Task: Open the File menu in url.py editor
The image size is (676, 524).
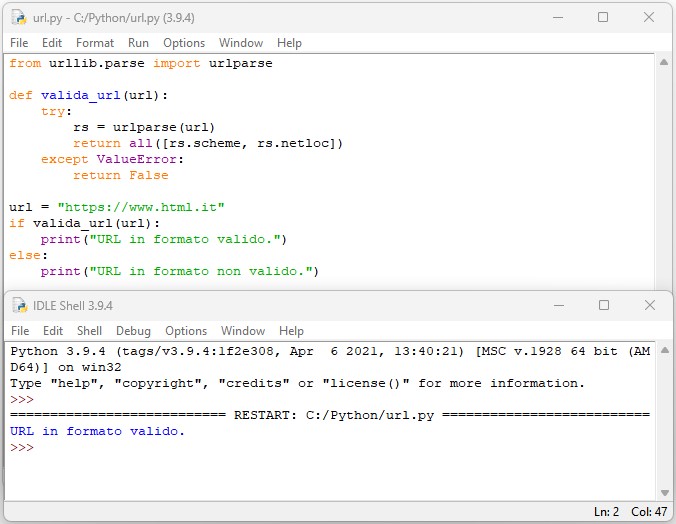Action: pos(19,43)
